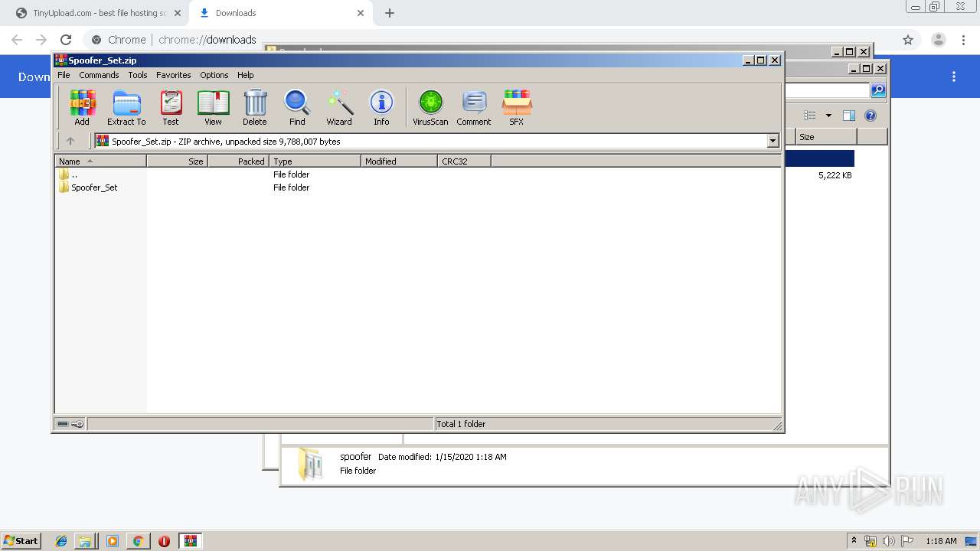This screenshot has width=980, height=551.
Task: Open the Commands menu
Action: (x=99, y=75)
